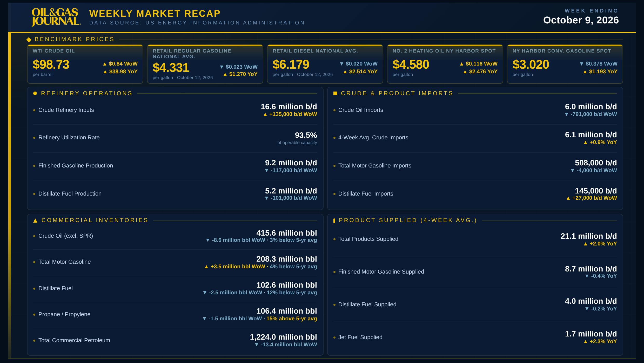Click the Weekly Market Recap heading
This screenshot has height=363, width=644.
(155, 13)
